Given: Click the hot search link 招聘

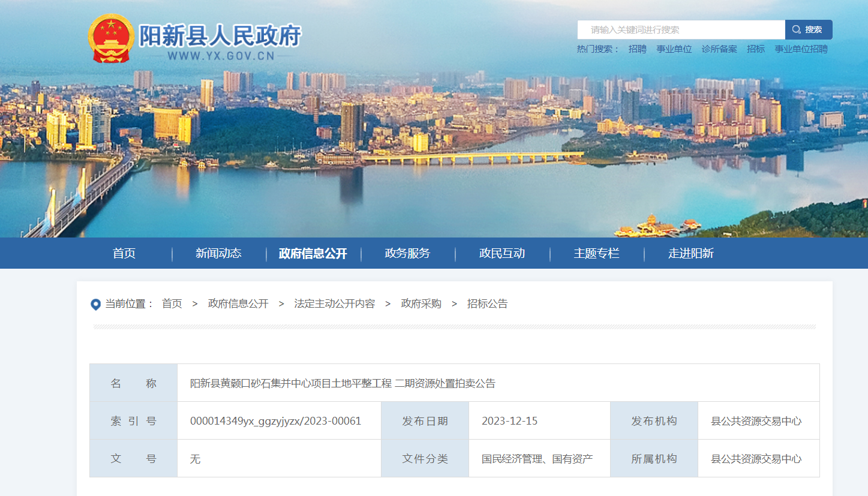Looking at the screenshot, I should click(637, 49).
